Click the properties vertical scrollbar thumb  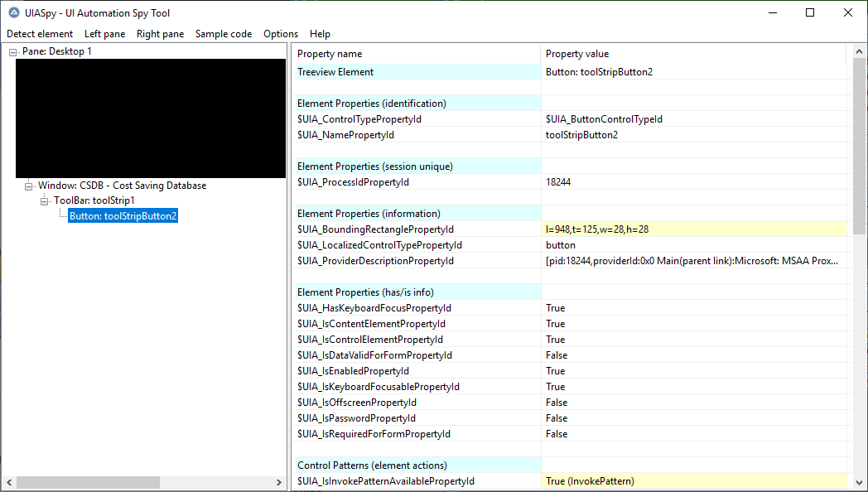(x=859, y=146)
